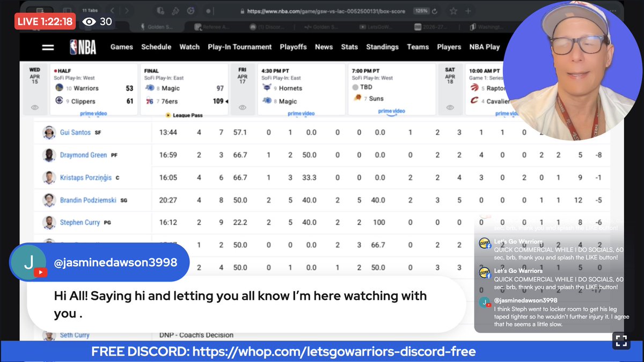The height and width of the screenshot is (362, 644).
Task: Click Brandin Podziemski's minutes 20:27
Action: click(x=168, y=200)
